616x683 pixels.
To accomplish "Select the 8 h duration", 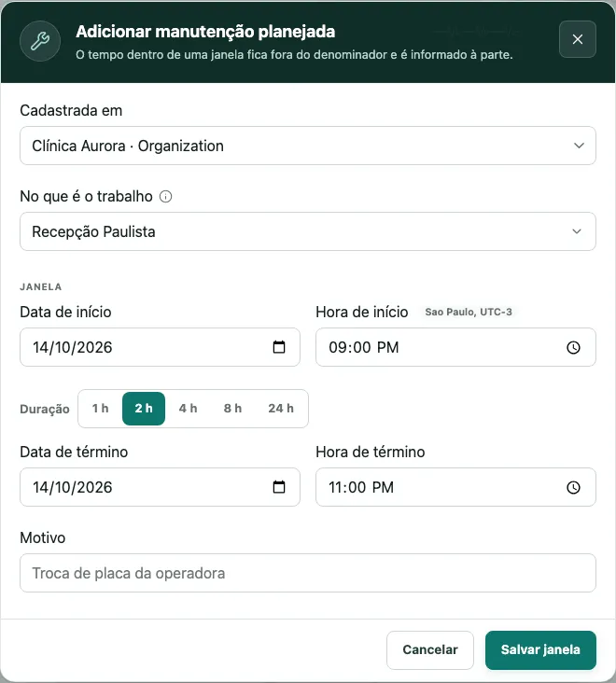I will 232,409.
